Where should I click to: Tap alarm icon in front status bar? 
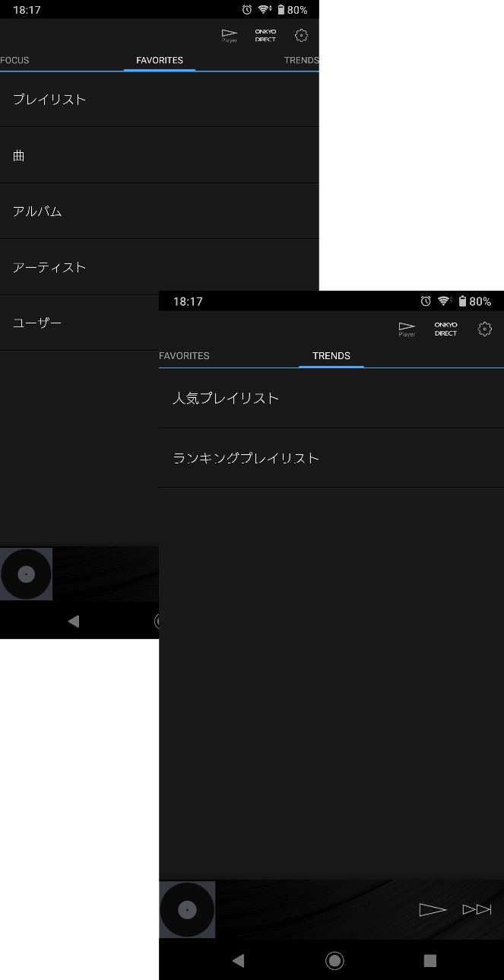(x=426, y=301)
